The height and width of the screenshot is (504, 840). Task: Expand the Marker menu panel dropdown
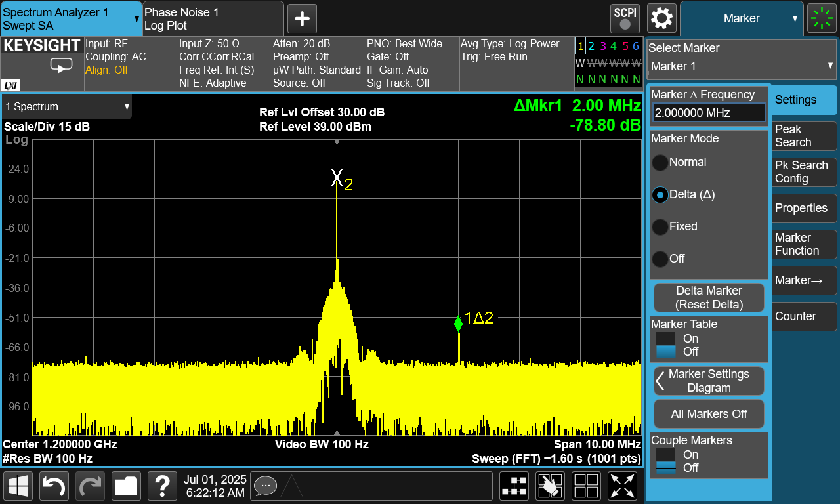742,18
